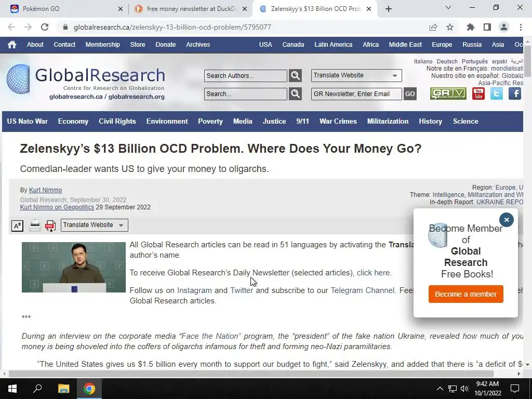Open the GRTV icon link
The image size is (532, 399).
448,94
